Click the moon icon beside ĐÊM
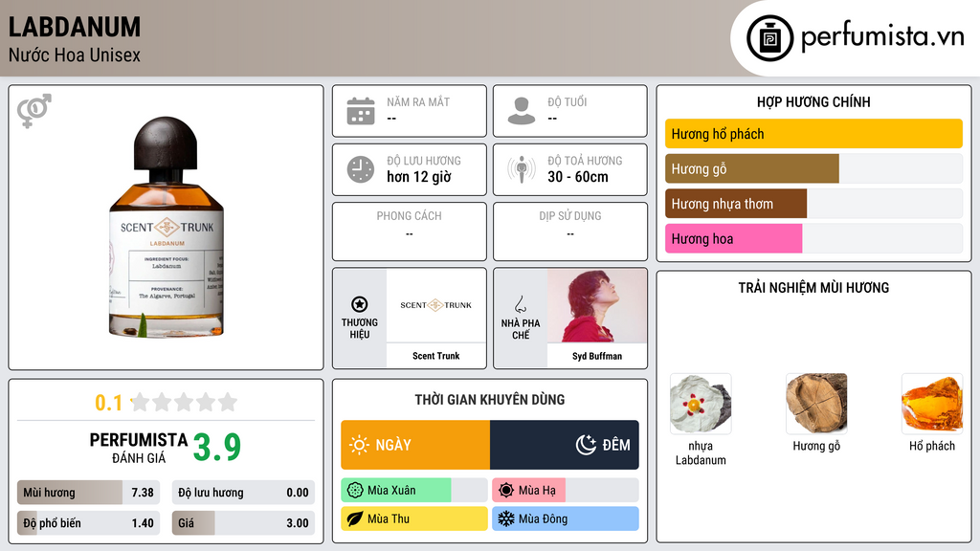The image size is (980, 551). click(586, 445)
